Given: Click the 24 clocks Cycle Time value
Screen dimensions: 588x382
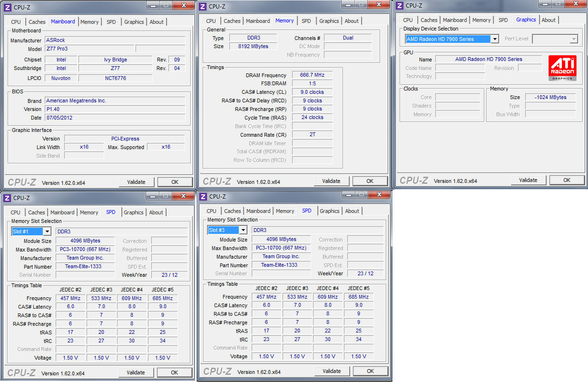Looking at the screenshot, I should [312, 117].
